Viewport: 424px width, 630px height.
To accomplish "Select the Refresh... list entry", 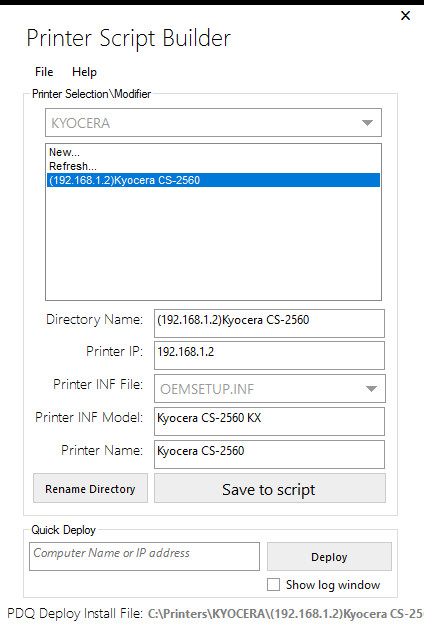I will pos(73,166).
